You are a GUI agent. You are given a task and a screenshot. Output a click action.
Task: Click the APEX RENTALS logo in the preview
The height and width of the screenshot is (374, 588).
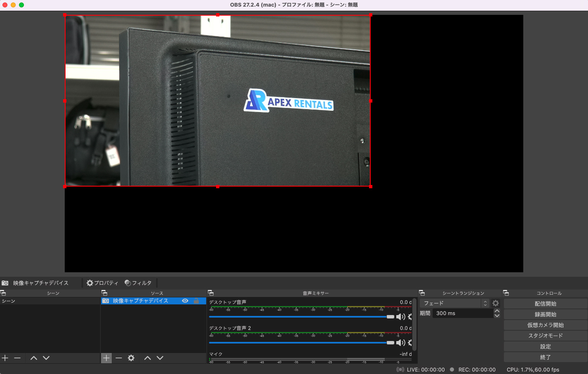click(x=289, y=101)
